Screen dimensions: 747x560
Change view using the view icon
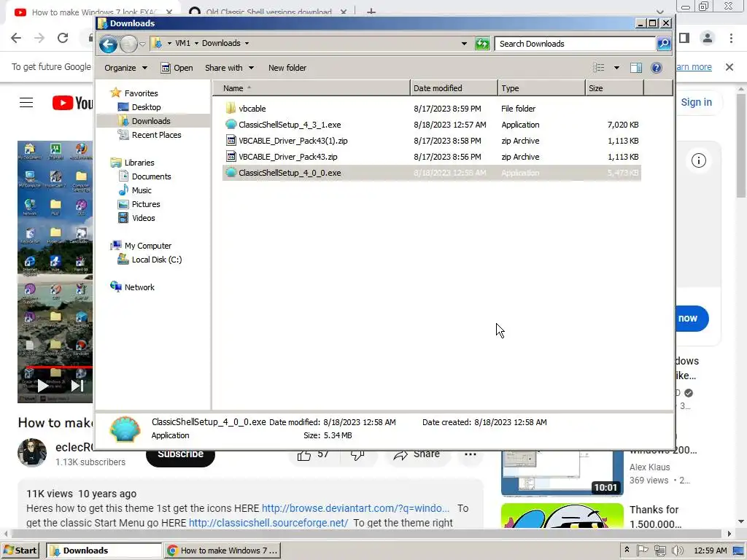pos(599,68)
